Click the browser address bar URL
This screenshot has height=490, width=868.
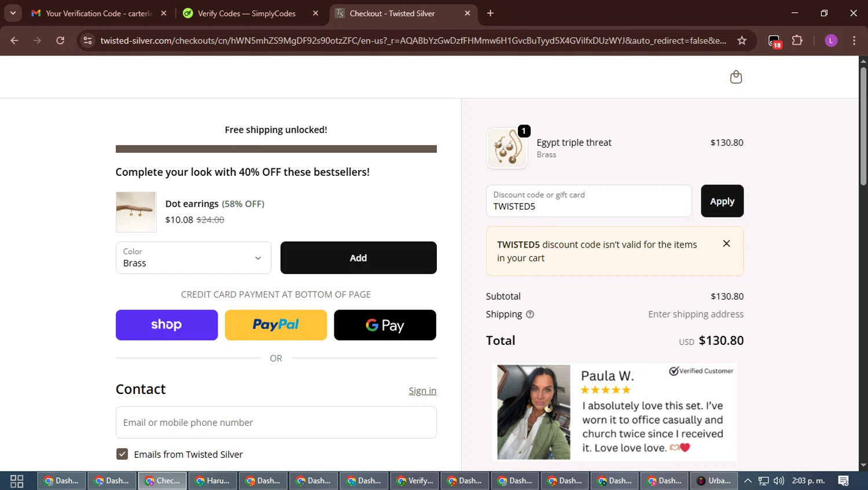coord(413,40)
